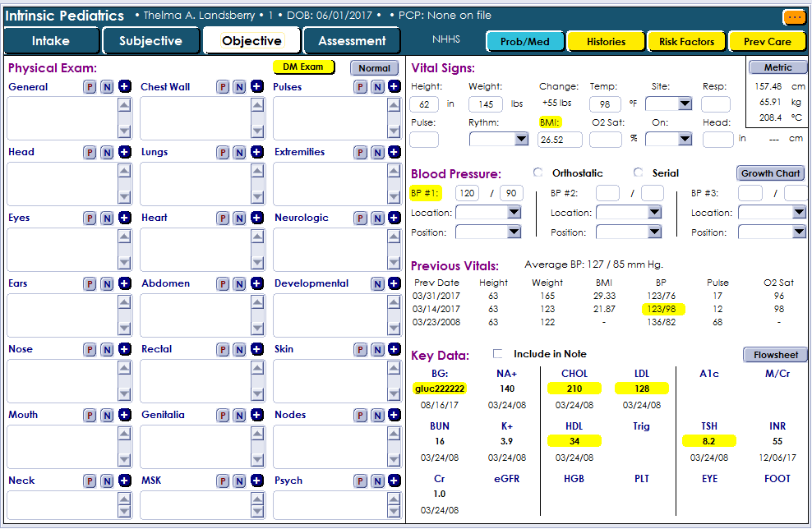Click the Pulse input field
The height and width of the screenshot is (529, 812).
point(423,140)
